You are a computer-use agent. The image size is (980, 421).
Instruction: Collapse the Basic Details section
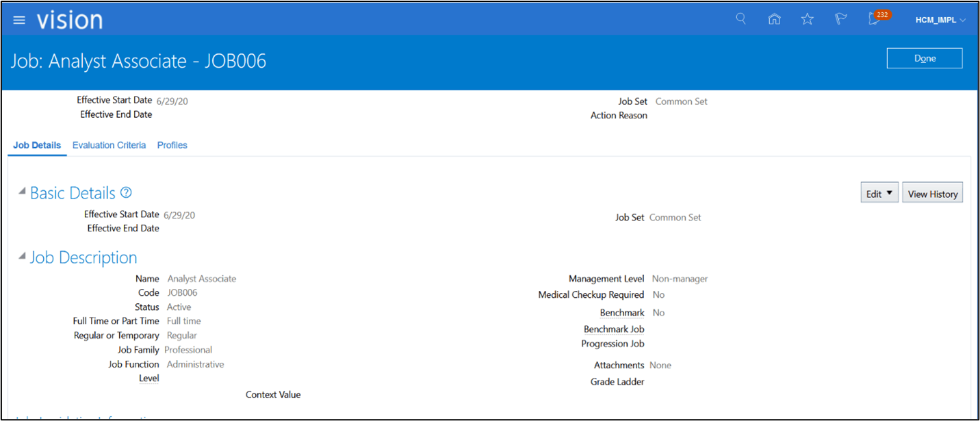[x=21, y=192]
